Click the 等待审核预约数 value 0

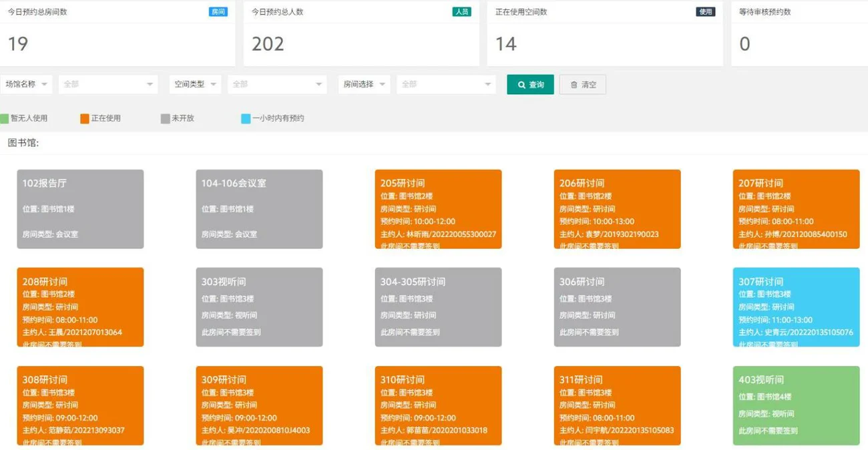pyautogui.click(x=745, y=44)
